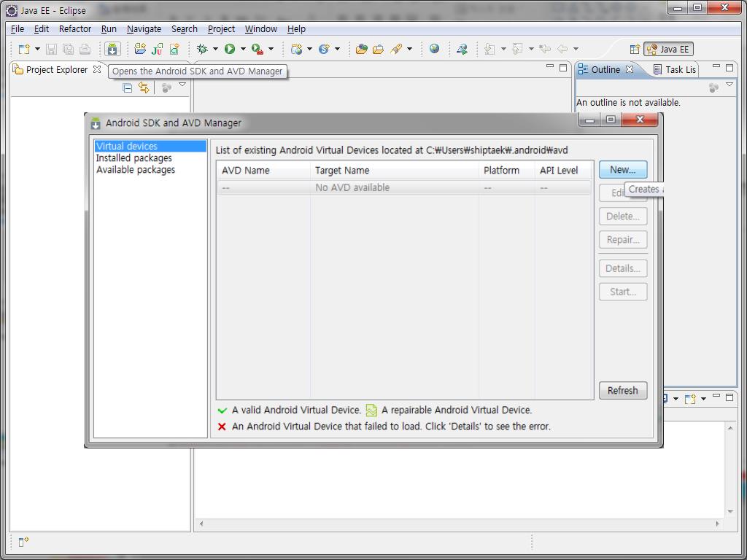The image size is (747, 560).
Task: Toggle Link with Editor in Project Explorer
Action: pyautogui.click(x=144, y=87)
